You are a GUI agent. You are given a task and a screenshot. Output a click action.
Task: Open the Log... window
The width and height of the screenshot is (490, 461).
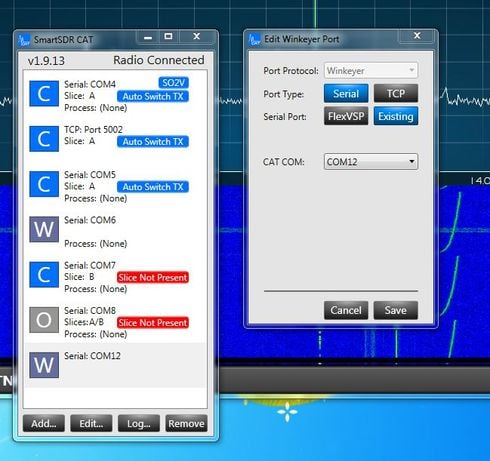(x=139, y=423)
